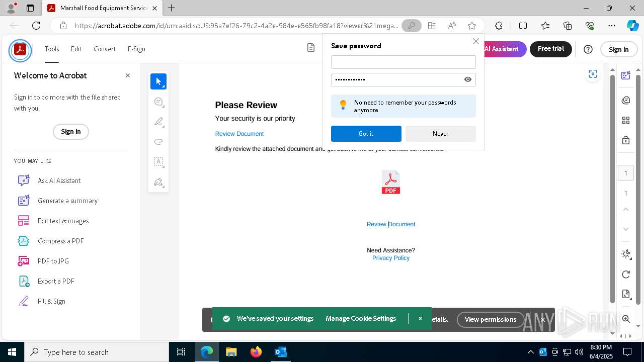
Task: Go to previous page arrow
Action: [x=626, y=209]
